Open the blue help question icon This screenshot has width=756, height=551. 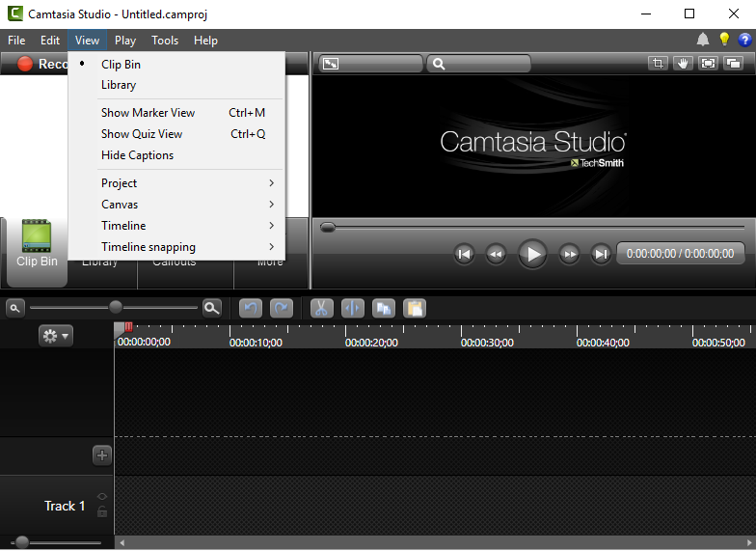coord(744,40)
